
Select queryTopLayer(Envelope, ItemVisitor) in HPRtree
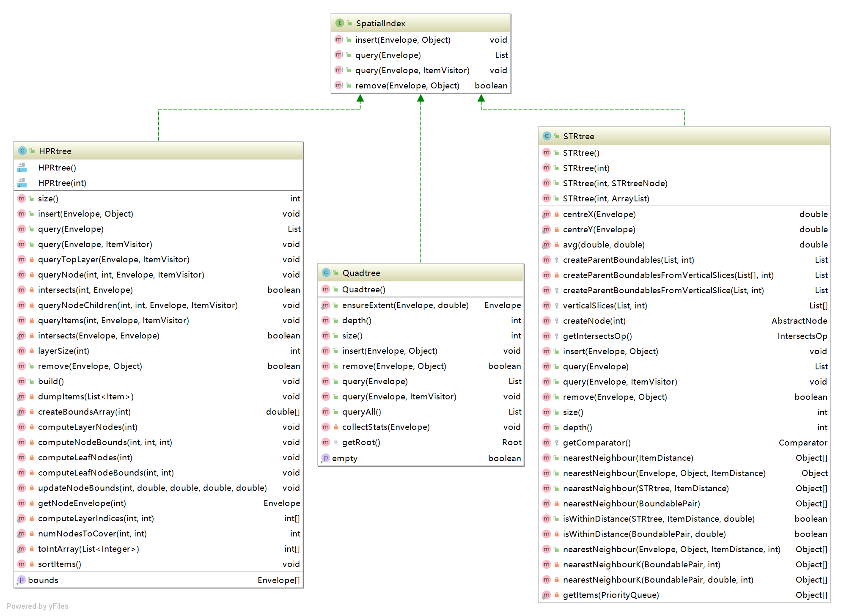point(113,259)
